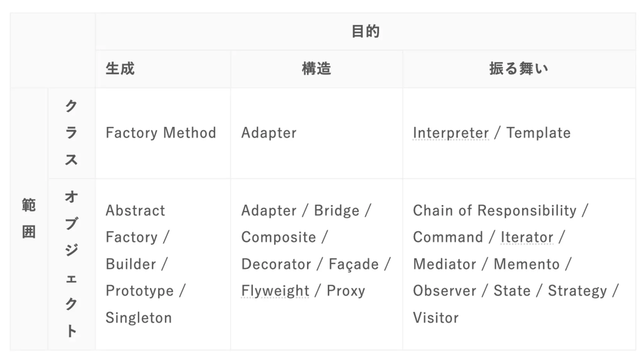Click the word Prototype
644x362 pixels.
point(140,291)
